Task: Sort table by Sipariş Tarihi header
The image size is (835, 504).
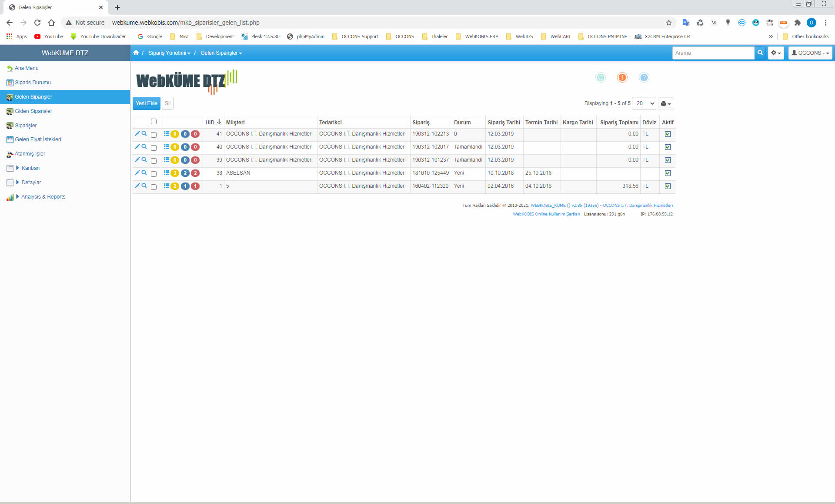Action: point(504,123)
